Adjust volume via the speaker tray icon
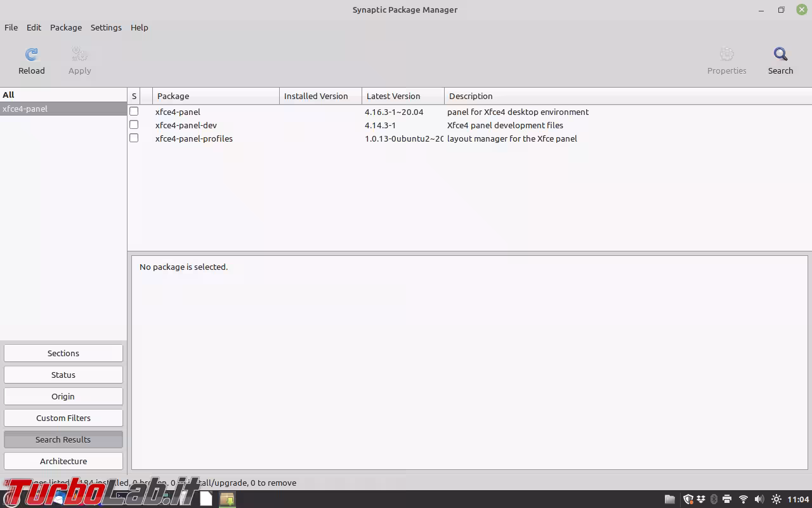812x508 pixels. tap(759, 499)
